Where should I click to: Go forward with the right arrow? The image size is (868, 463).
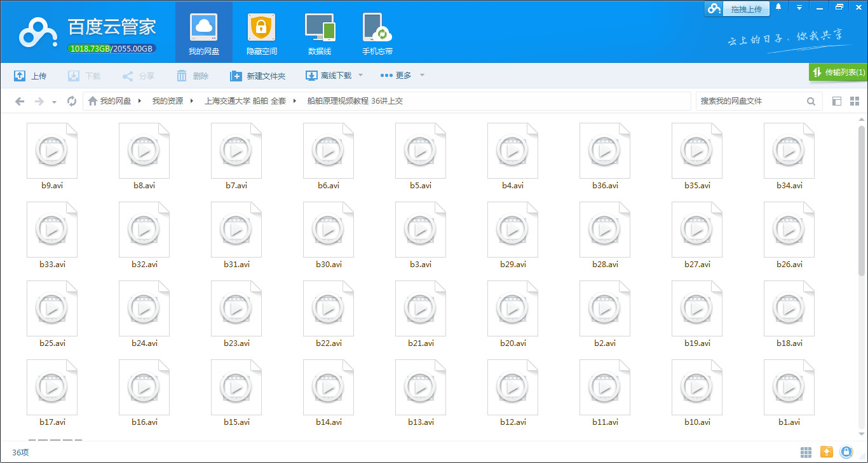coord(39,101)
